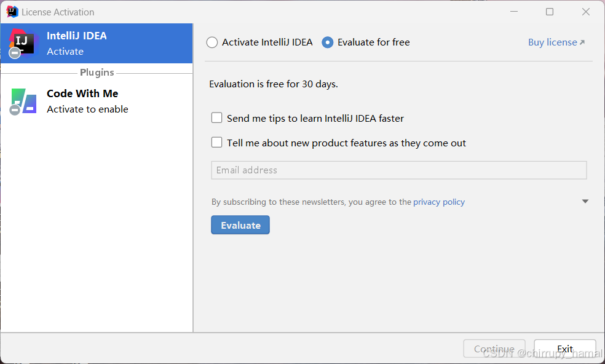
Task: Open the Buy license link
Action: point(553,42)
